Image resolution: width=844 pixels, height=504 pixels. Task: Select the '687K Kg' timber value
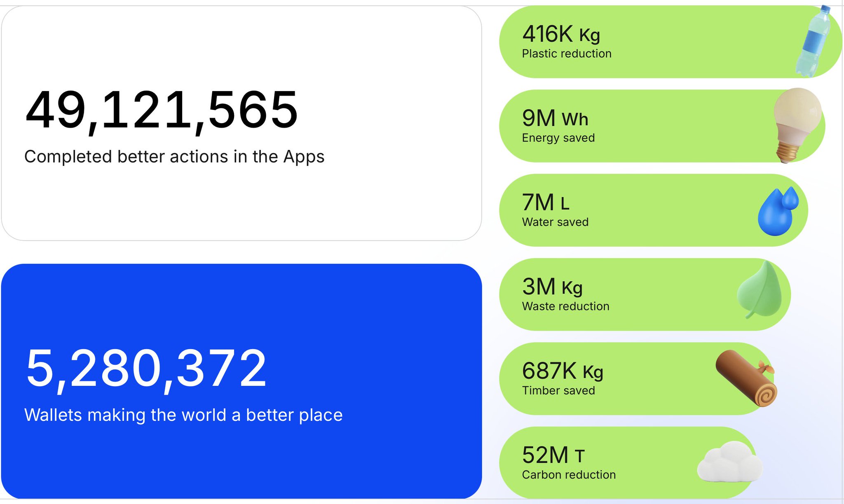tap(563, 371)
